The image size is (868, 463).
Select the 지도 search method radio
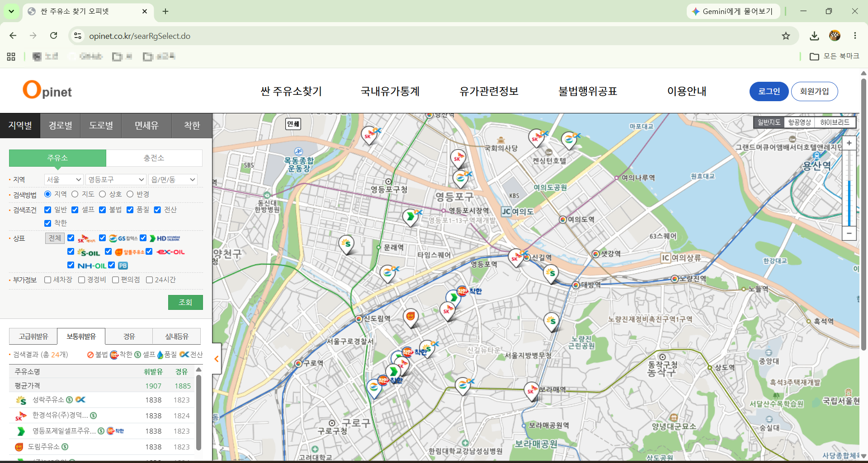pyautogui.click(x=75, y=194)
